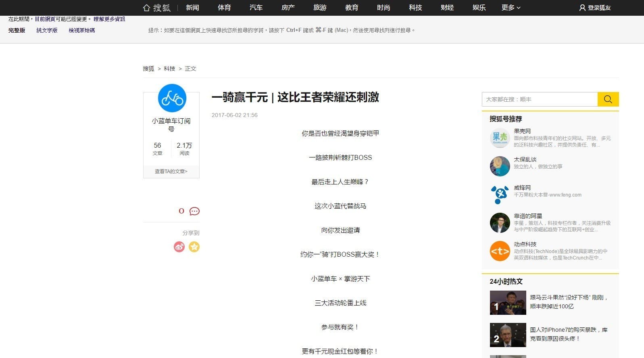The height and width of the screenshot is (358, 644).
Task: Click the search input field
Action: 540,99
